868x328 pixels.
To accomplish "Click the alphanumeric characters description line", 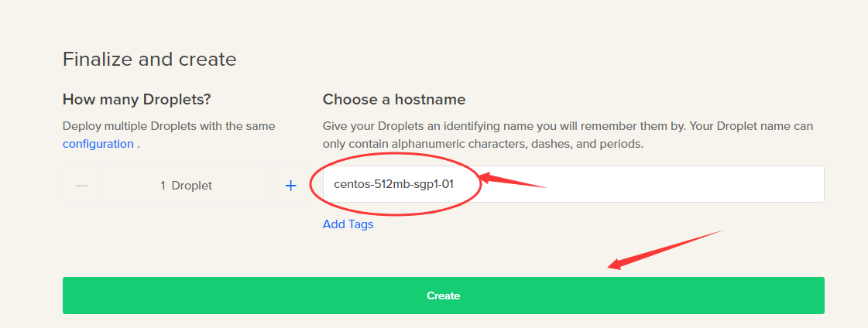I will (x=483, y=145).
